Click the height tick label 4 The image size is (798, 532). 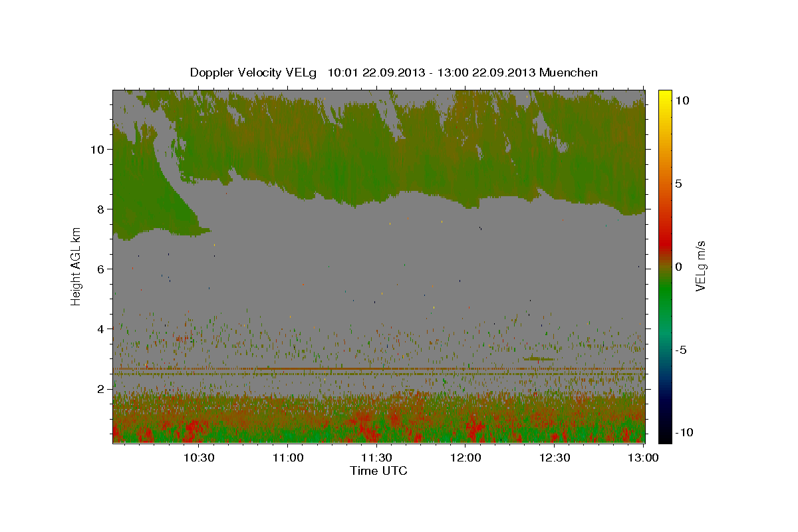(102, 329)
